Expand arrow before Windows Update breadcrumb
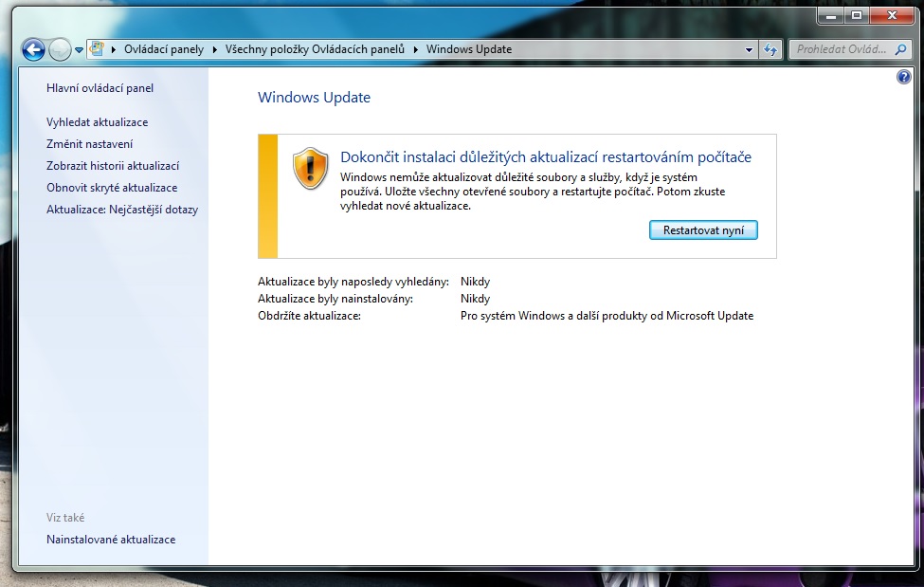Screen dimensions: 924x587 pos(415,49)
